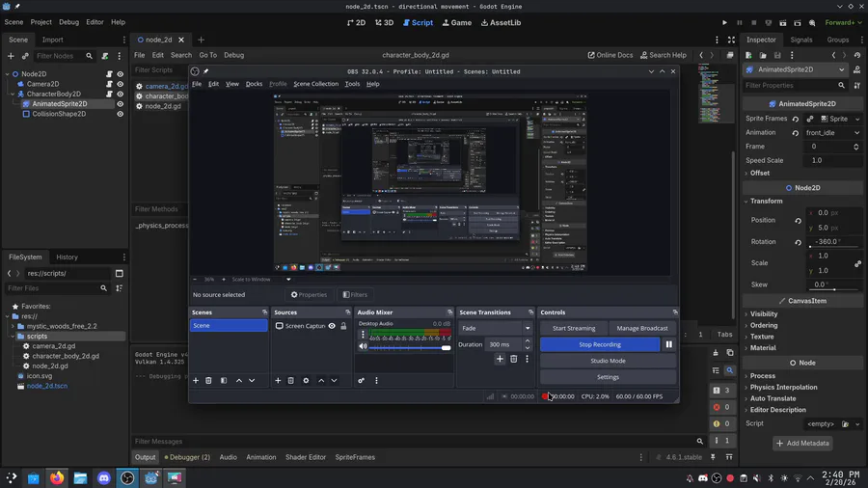The height and width of the screenshot is (488, 868).
Task: Open source properties gear in OBS Sources
Action: point(306,381)
